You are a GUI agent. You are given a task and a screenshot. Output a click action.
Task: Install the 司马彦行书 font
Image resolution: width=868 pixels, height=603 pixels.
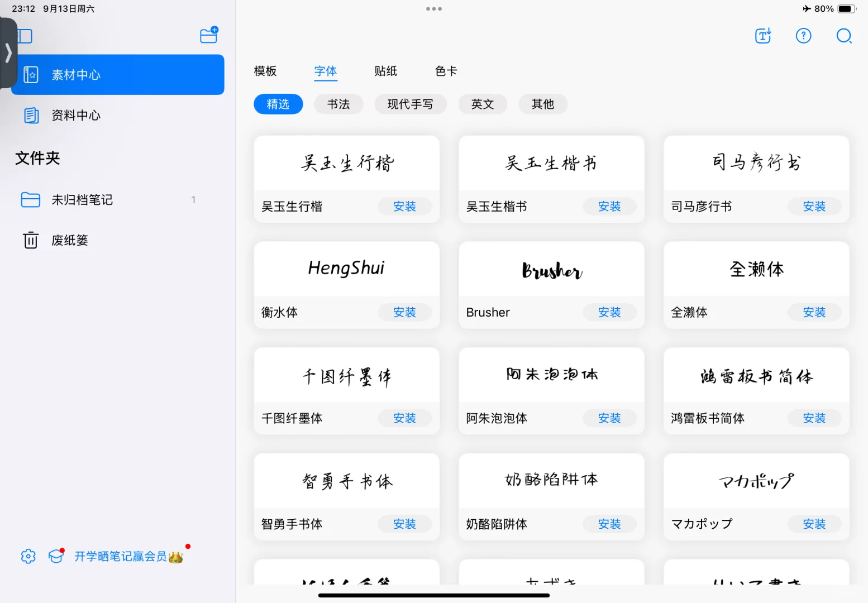pyautogui.click(x=814, y=207)
